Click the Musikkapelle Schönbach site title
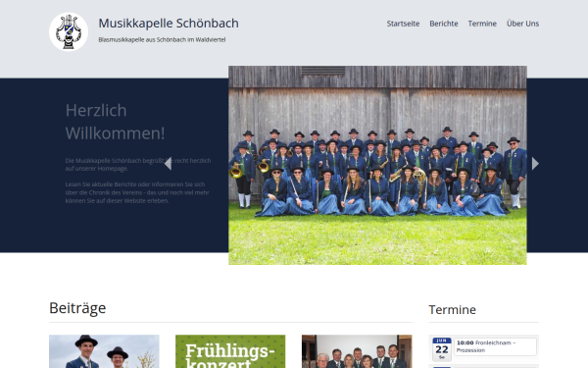The image size is (588, 368). point(169,24)
